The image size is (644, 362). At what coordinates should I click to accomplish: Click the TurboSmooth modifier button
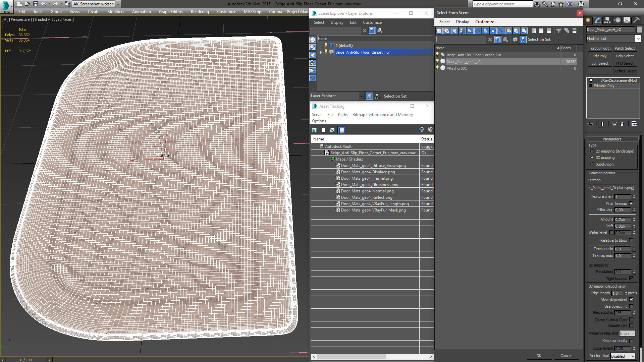pyautogui.click(x=599, y=48)
